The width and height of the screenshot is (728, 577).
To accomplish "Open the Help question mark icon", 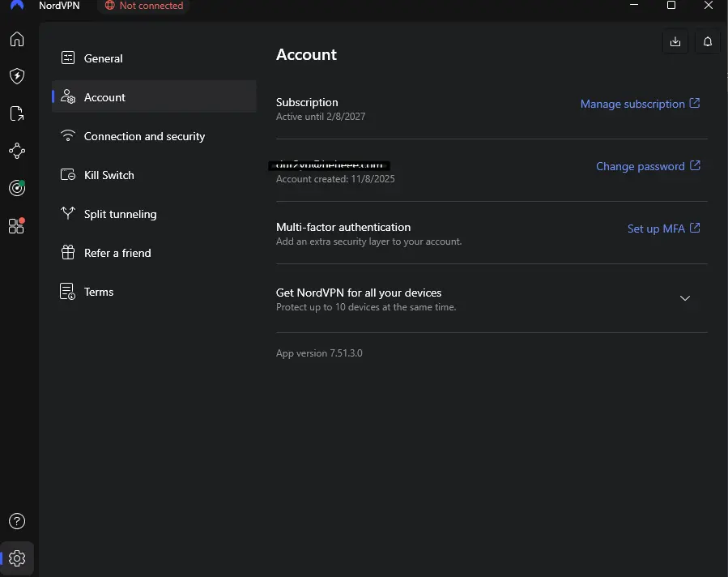I will pos(17,521).
